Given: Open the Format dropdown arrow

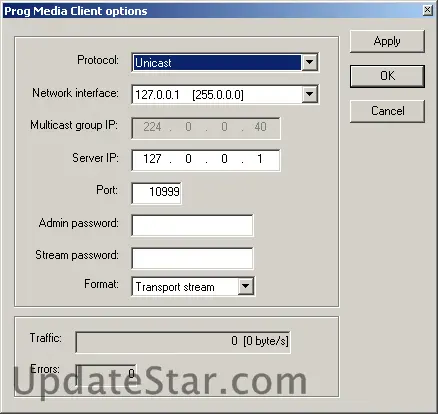Looking at the screenshot, I should tap(246, 286).
